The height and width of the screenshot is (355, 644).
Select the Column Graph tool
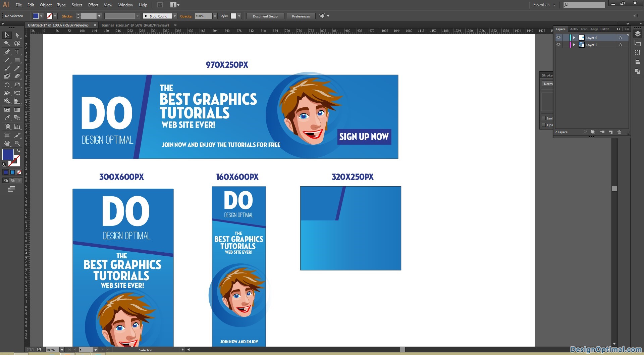click(x=17, y=127)
